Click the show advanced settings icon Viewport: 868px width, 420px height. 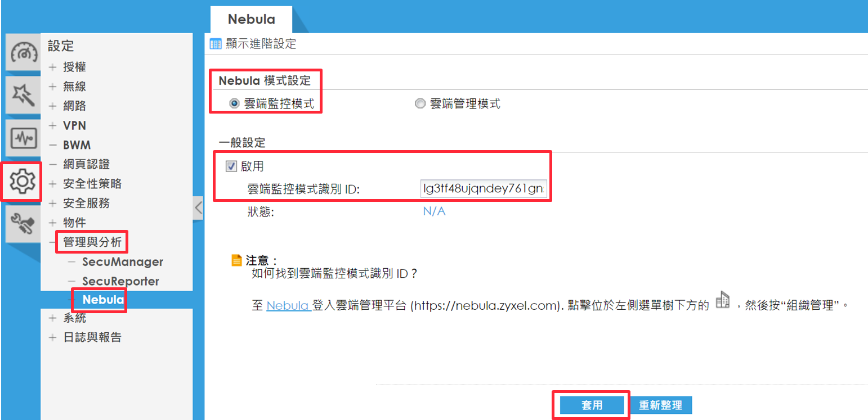[215, 44]
